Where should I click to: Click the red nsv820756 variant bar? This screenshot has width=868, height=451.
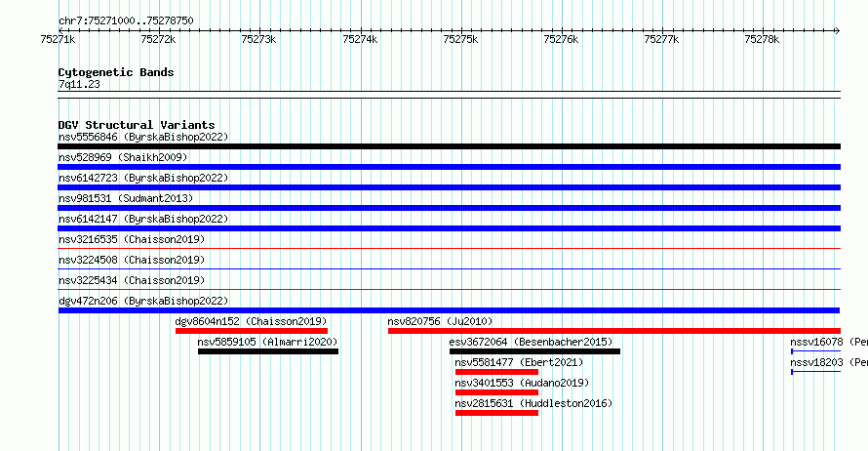[614, 331]
